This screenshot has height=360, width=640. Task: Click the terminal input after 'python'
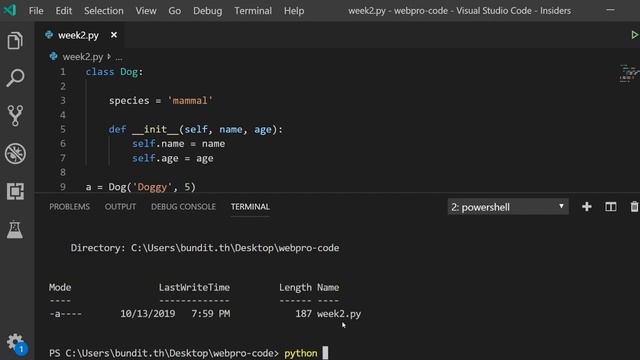(325, 353)
